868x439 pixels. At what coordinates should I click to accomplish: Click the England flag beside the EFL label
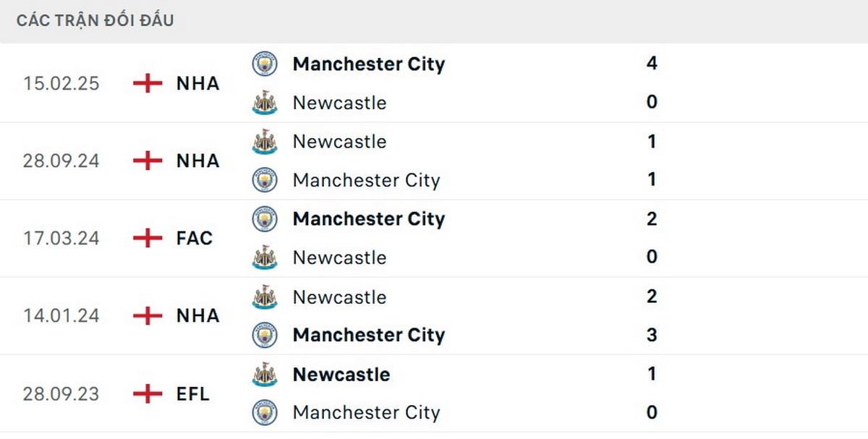tap(147, 393)
